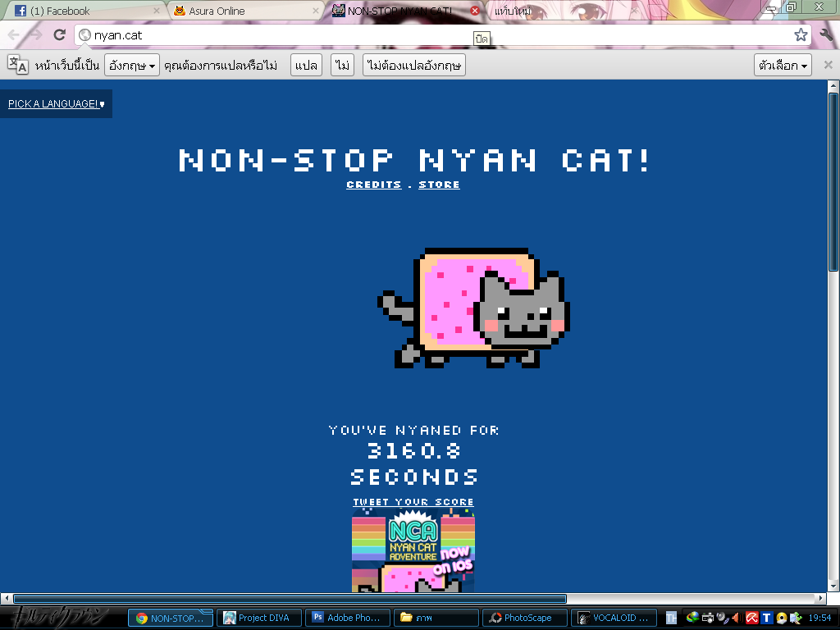
Task: Open the volume speaker tray icon
Action: [736, 618]
